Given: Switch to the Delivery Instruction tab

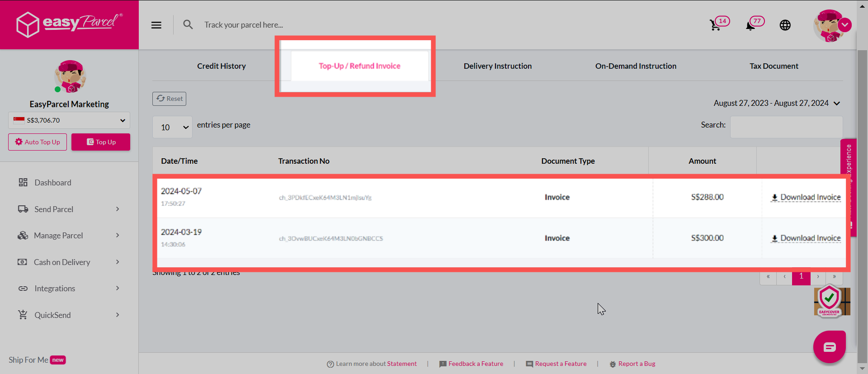Looking at the screenshot, I should coord(498,66).
